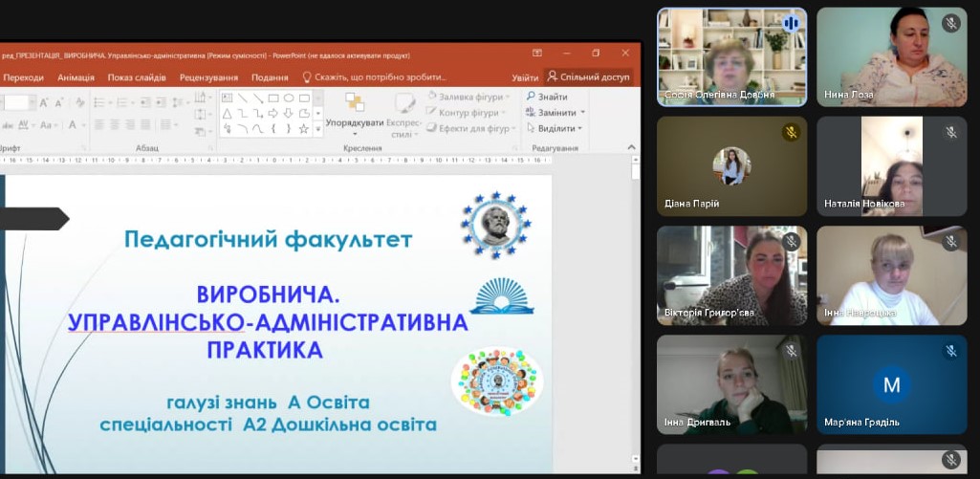
Task: Open the Упорядкувати arrange tool
Action: click(x=355, y=110)
